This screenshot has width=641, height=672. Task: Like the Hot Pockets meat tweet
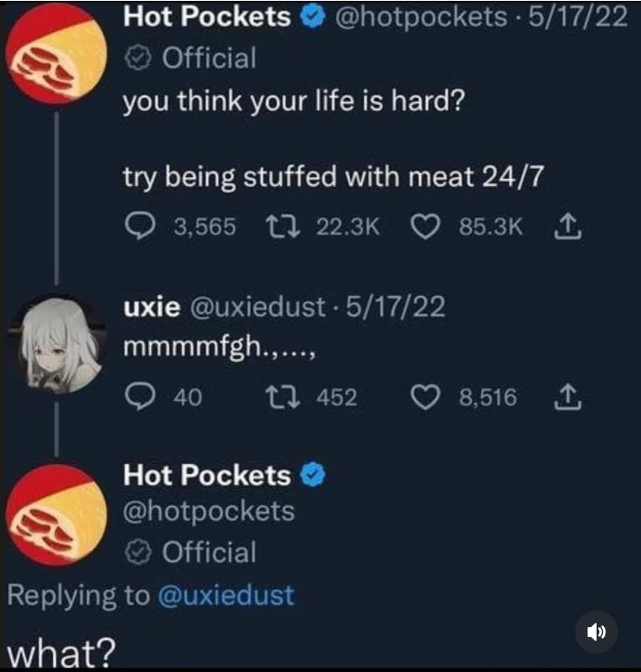pyautogui.click(x=424, y=226)
